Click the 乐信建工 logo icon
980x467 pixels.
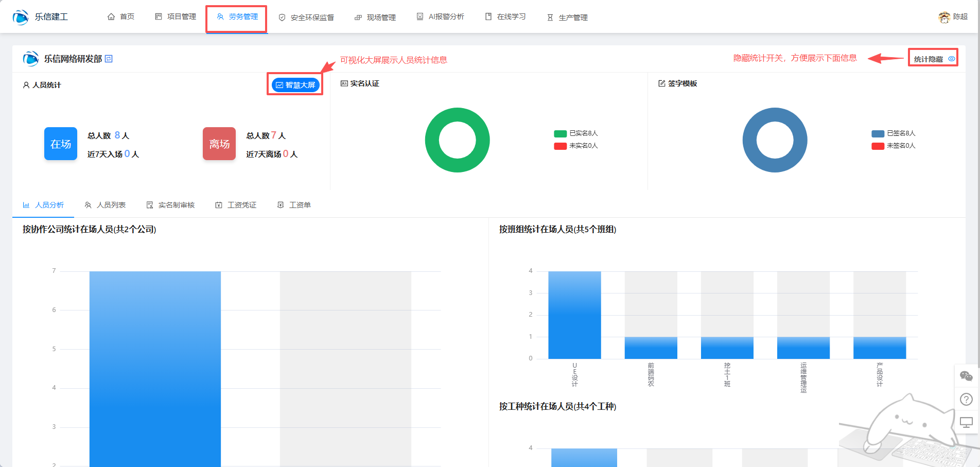coord(21,17)
